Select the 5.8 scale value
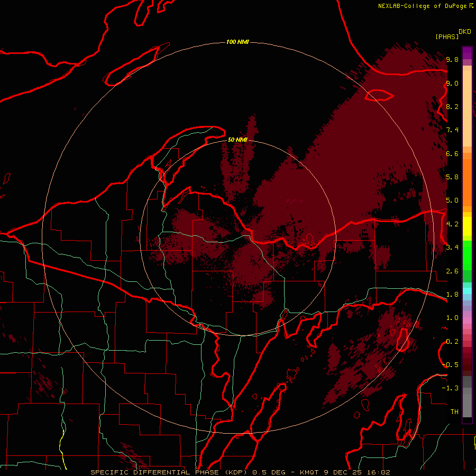The height and width of the screenshot is (476, 476). 452,177
